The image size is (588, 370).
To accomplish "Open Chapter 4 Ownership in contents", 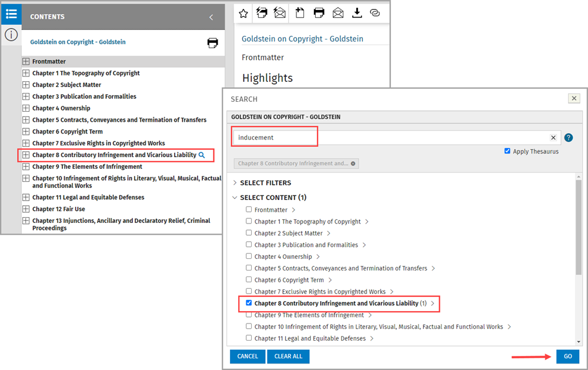I will click(61, 108).
